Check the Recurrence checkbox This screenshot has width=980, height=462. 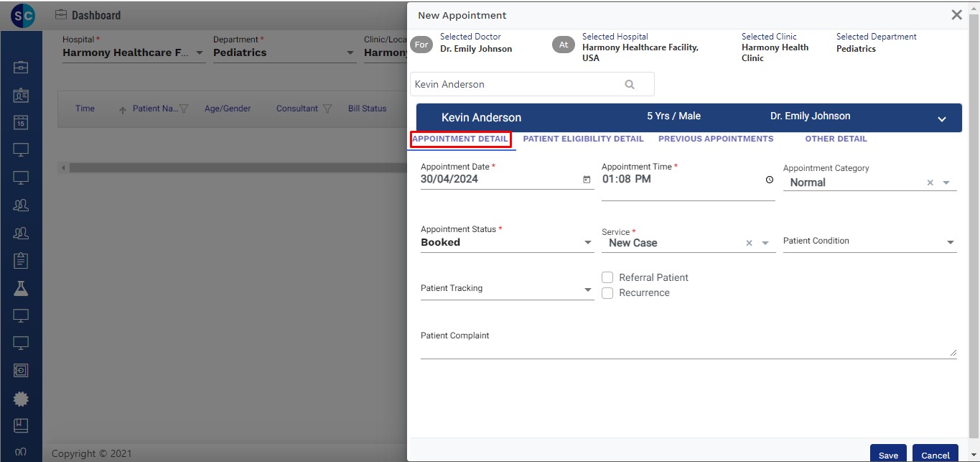click(x=607, y=293)
